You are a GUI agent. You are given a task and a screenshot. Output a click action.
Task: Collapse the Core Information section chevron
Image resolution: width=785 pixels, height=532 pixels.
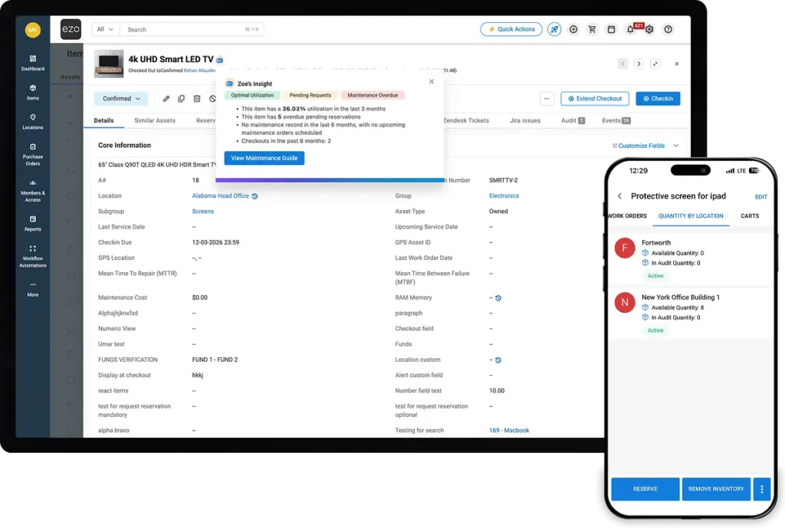click(675, 146)
